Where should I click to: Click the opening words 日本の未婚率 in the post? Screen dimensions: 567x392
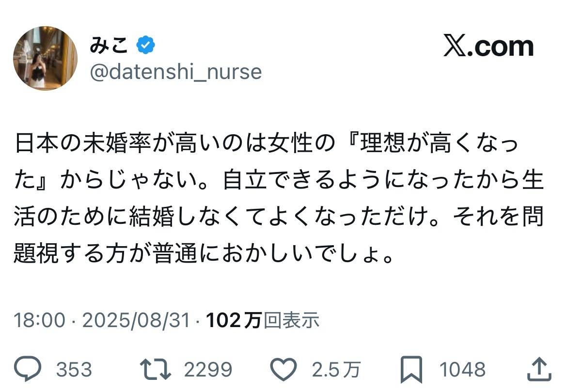[x=68, y=145]
